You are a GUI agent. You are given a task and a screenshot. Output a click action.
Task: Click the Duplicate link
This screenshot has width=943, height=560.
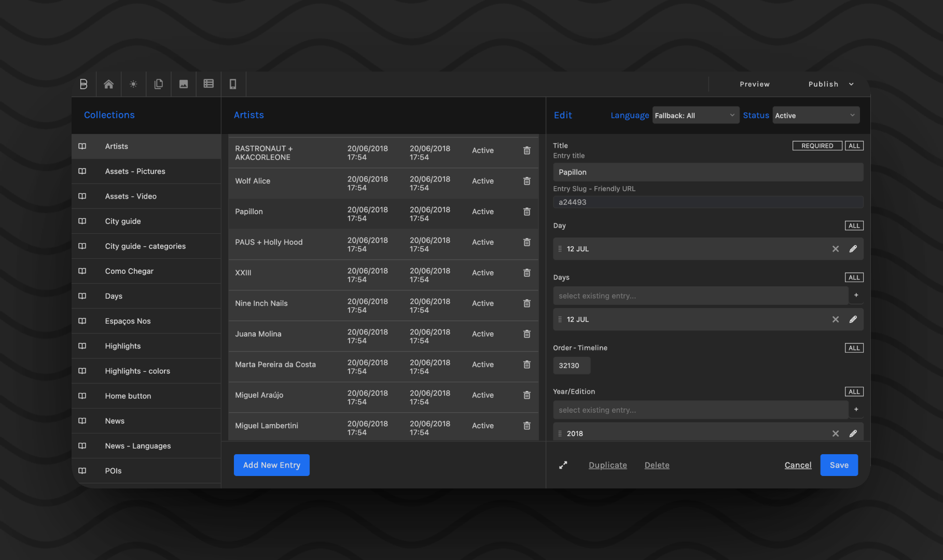click(607, 465)
